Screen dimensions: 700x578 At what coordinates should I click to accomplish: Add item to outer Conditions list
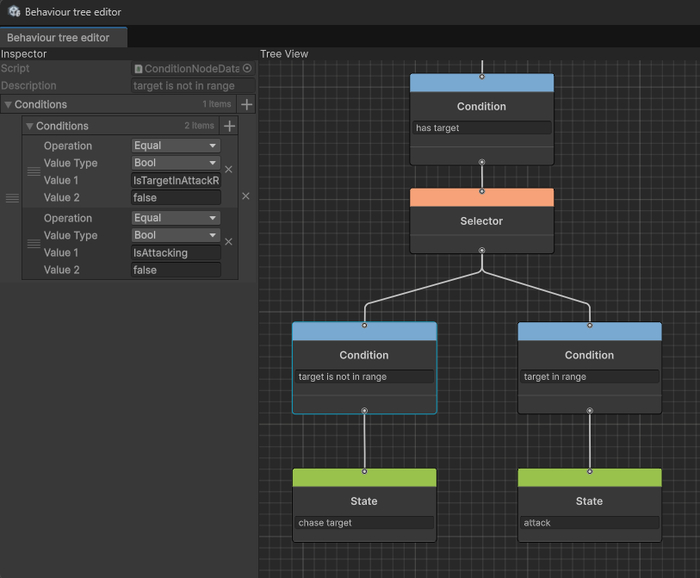click(247, 104)
